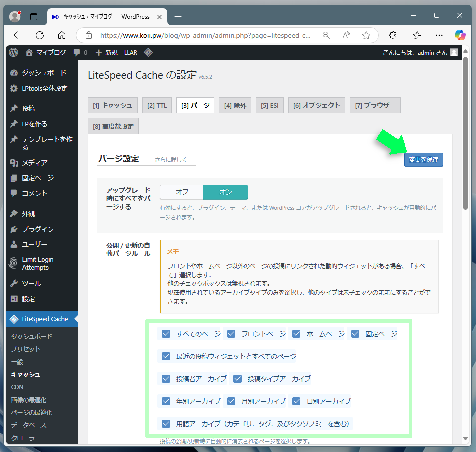This screenshot has width=476, height=452.
Task: View site information lock icon
Action: (x=89, y=35)
